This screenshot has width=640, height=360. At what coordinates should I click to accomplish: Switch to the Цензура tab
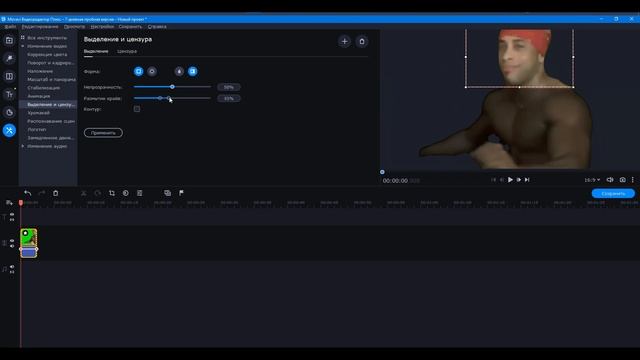click(x=127, y=51)
